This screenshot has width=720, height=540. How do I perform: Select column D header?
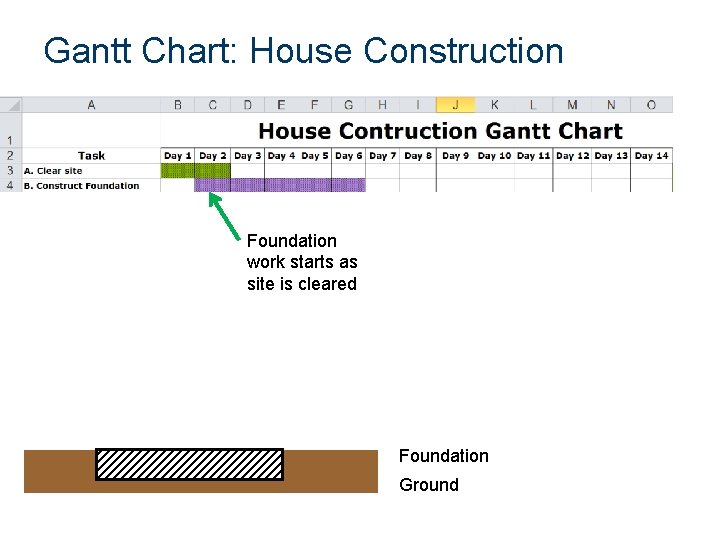[x=248, y=105]
